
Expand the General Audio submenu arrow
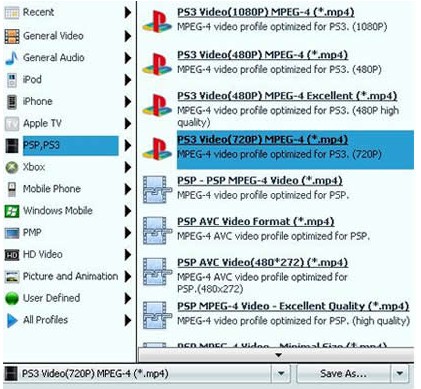click(128, 58)
